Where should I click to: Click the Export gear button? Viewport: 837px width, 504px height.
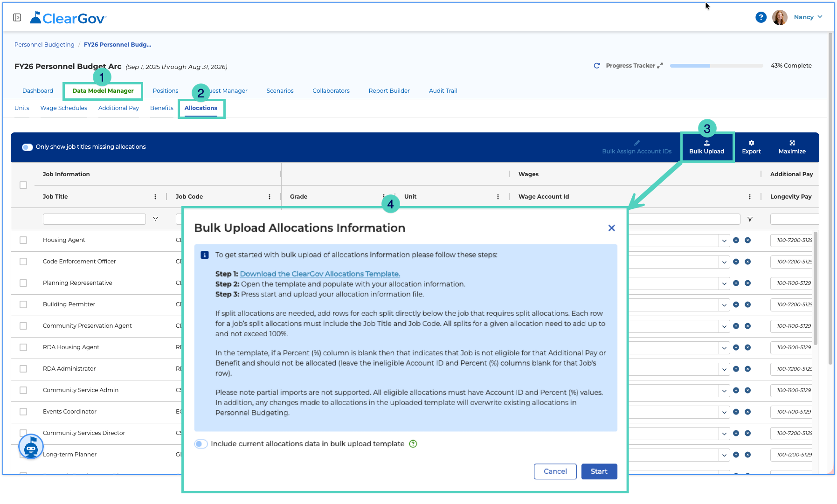(751, 147)
